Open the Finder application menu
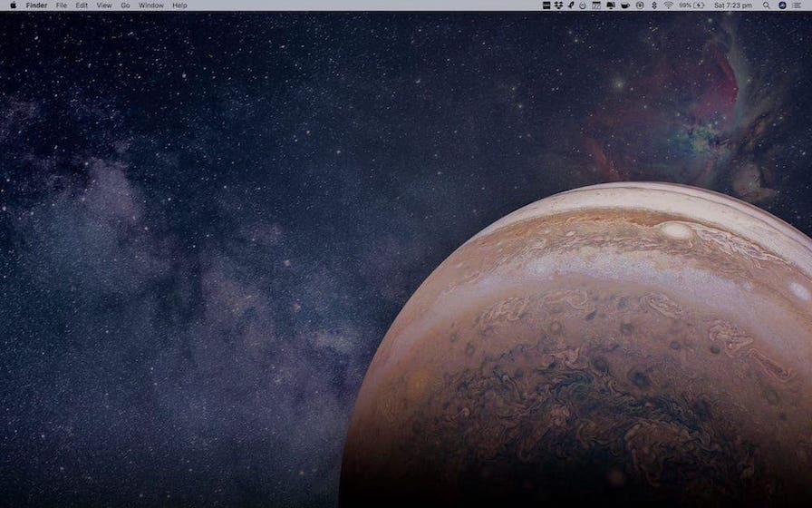 pyautogui.click(x=36, y=5)
